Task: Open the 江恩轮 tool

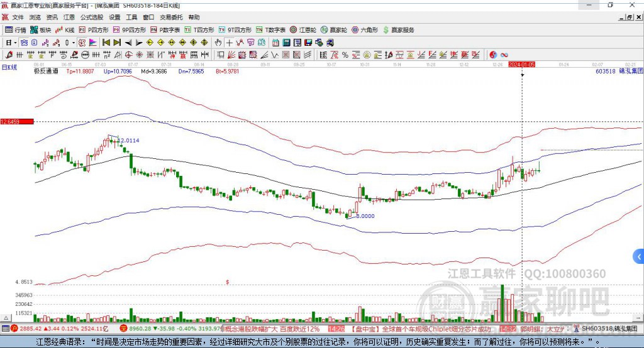Action: (303, 30)
